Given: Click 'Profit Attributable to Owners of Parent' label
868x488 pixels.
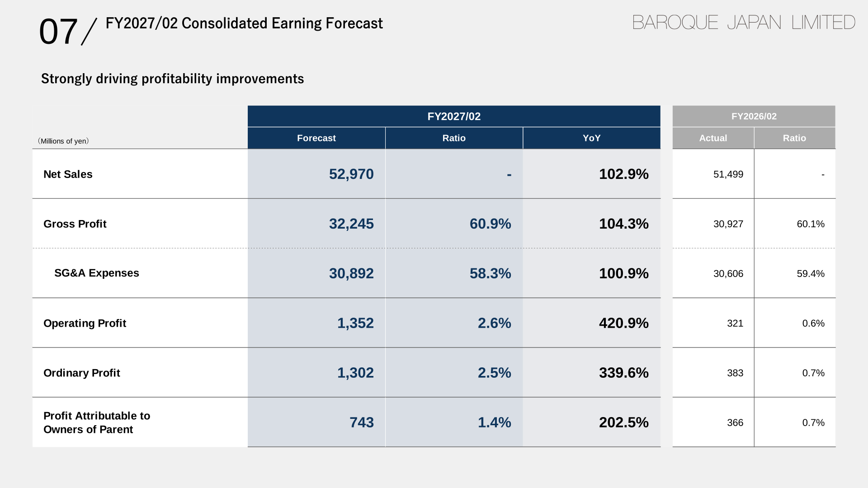Looking at the screenshot, I should point(97,422).
